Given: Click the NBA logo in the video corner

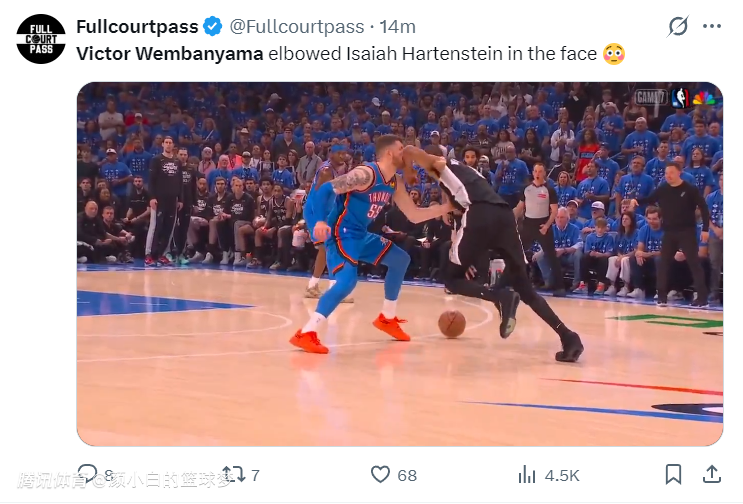Looking at the screenshot, I should (680, 98).
